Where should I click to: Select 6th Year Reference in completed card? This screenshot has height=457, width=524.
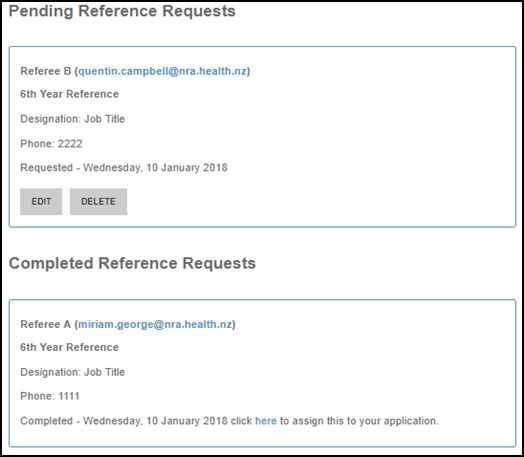click(x=70, y=347)
